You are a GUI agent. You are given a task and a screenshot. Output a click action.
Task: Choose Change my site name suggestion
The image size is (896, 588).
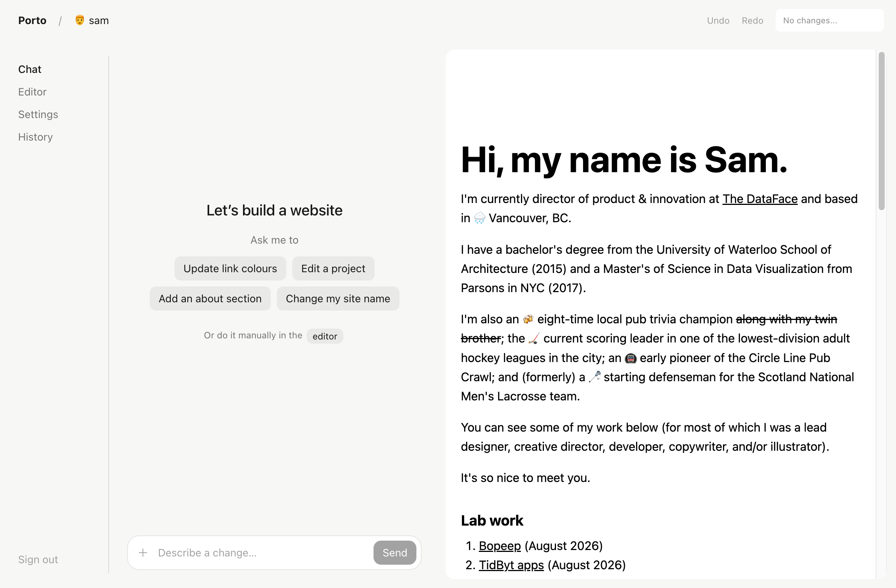click(338, 299)
